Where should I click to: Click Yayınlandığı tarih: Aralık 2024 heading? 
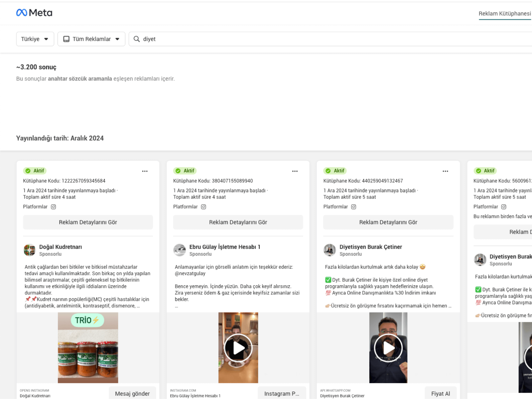tap(60, 138)
